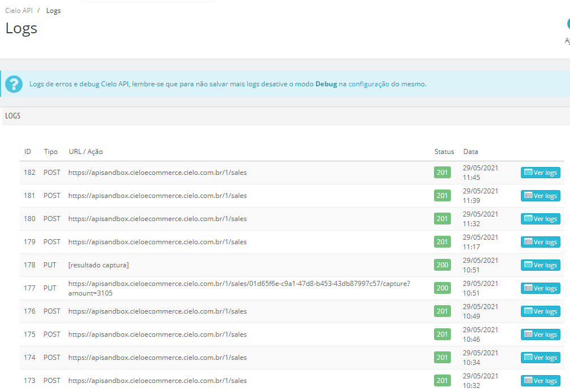
Task: Click the date 29/05/2021 11:45
Action: click(480, 173)
